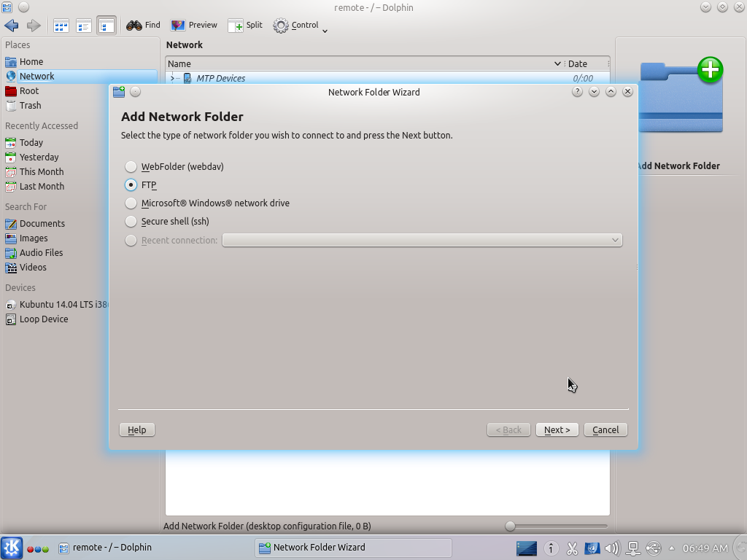The height and width of the screenshot is (560, 747).
Task: Open the wizard window menu icon
Action: pyautogui.click(x=119, y=92)
